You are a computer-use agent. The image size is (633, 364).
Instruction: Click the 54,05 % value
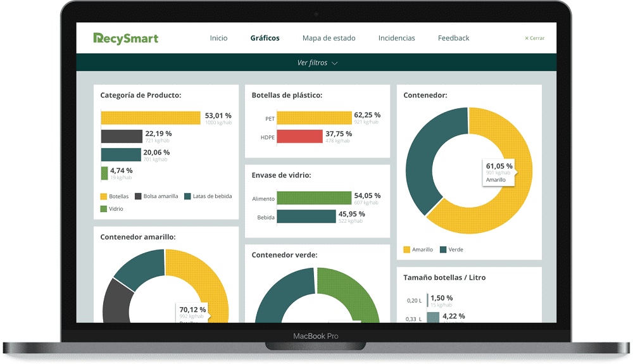click(367, 196)
